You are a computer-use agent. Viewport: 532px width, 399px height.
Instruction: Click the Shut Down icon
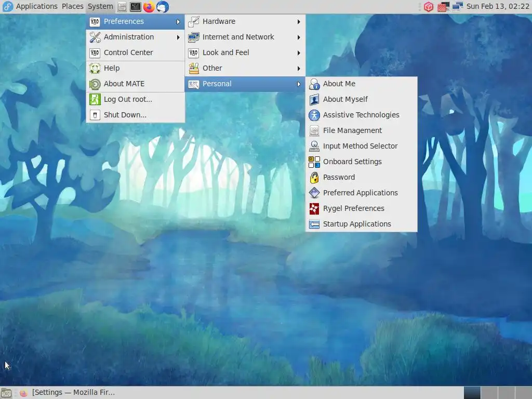click(95, 115)
